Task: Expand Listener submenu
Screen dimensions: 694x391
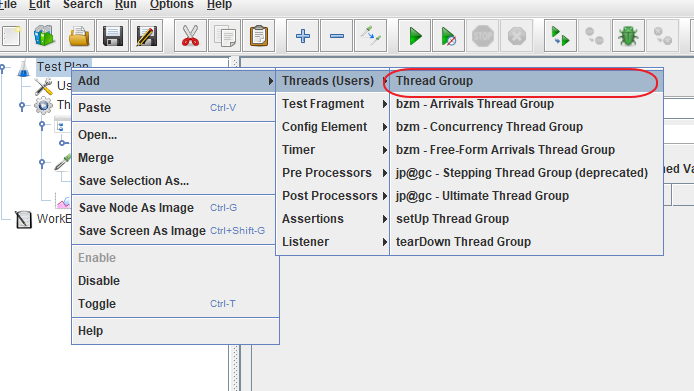Action: tap(333, 242)
